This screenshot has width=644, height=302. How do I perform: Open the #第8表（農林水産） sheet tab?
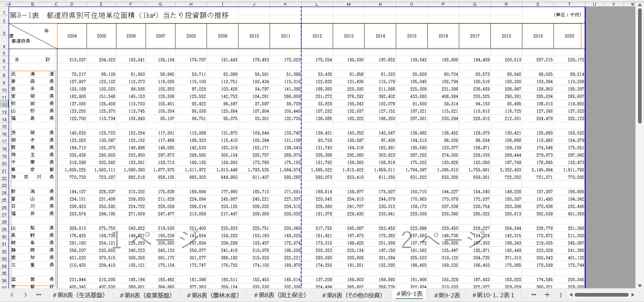coord(213,295)
